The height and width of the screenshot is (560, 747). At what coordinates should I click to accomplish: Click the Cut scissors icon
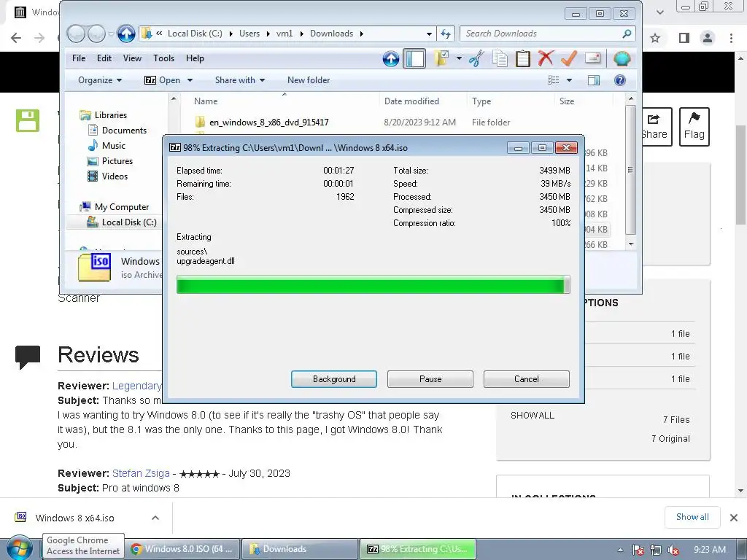pyautogui.click(x=476, y=58)
